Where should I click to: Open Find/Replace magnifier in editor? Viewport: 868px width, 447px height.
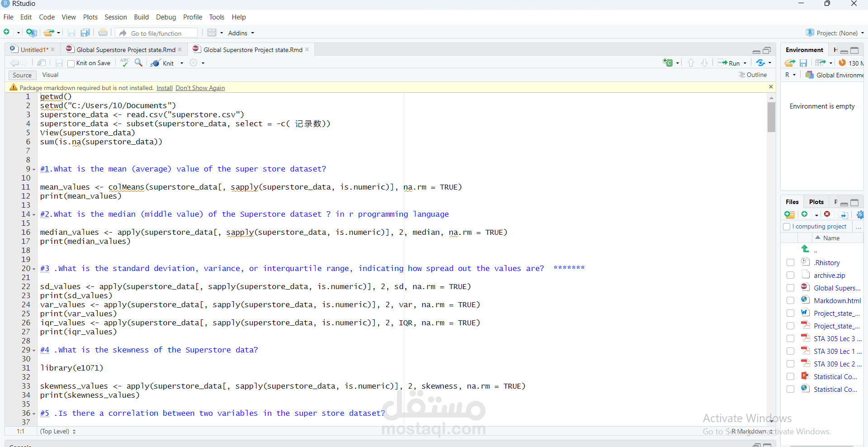coord(139,63)
